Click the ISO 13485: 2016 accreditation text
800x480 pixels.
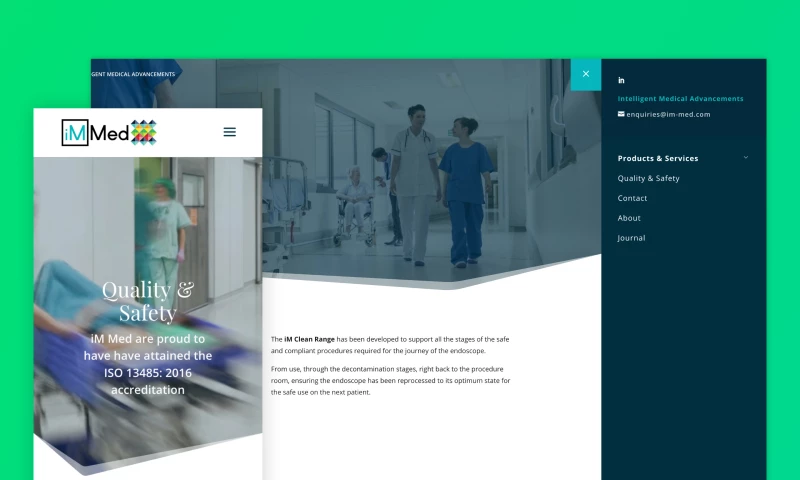tap(148, 381)
